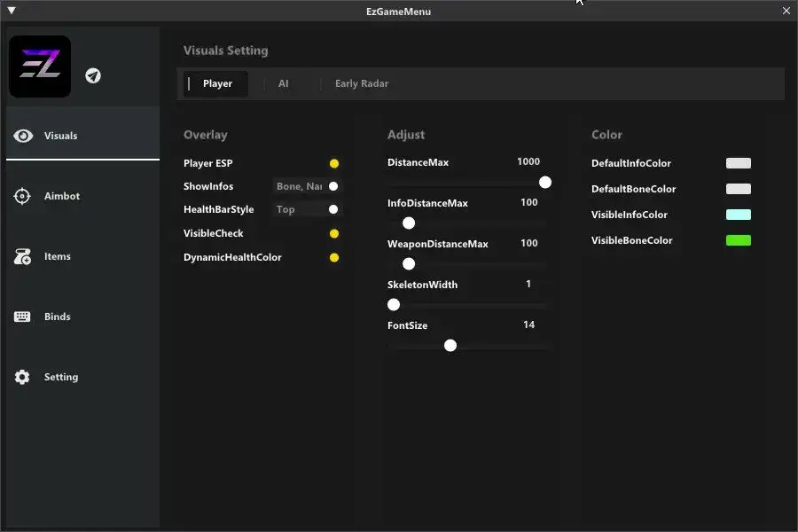
Task: Toggle DynamicHealthColor off
Action: [334, 257]
